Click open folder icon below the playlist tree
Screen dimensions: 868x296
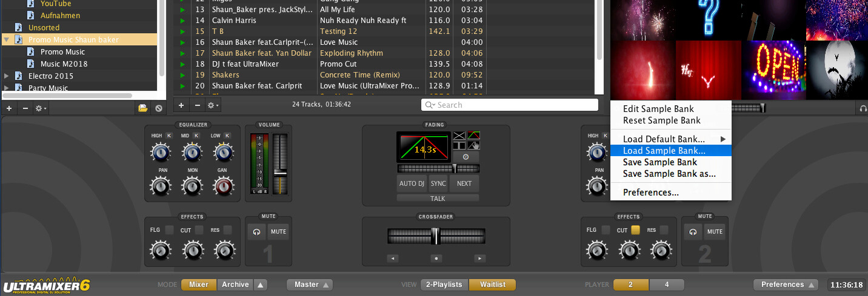pos(142,108)
